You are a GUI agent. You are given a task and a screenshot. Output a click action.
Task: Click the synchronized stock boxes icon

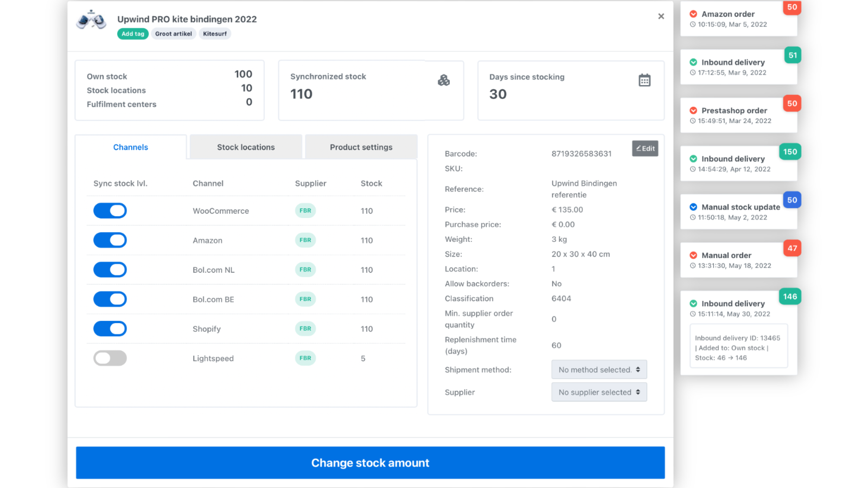(444, 80)
